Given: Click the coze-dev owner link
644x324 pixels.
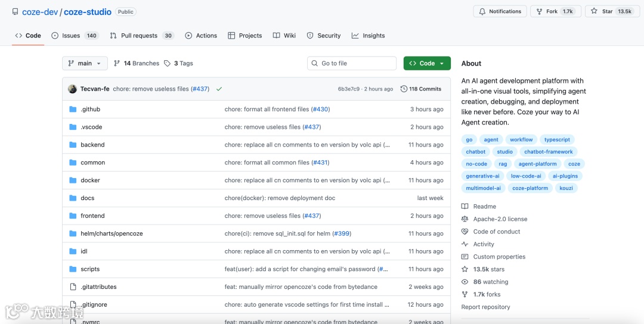Looking at the screenshot, I should [x=40, y=12].
